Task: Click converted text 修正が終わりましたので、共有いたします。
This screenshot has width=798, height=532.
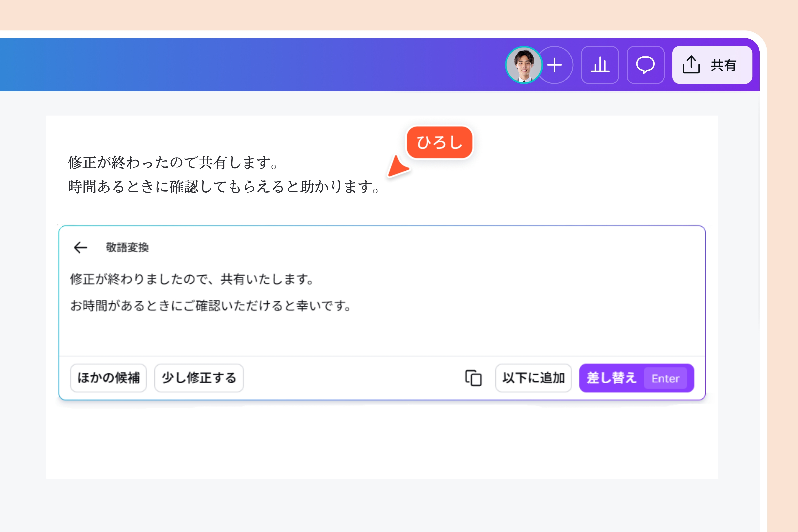Action: [192, 279]
